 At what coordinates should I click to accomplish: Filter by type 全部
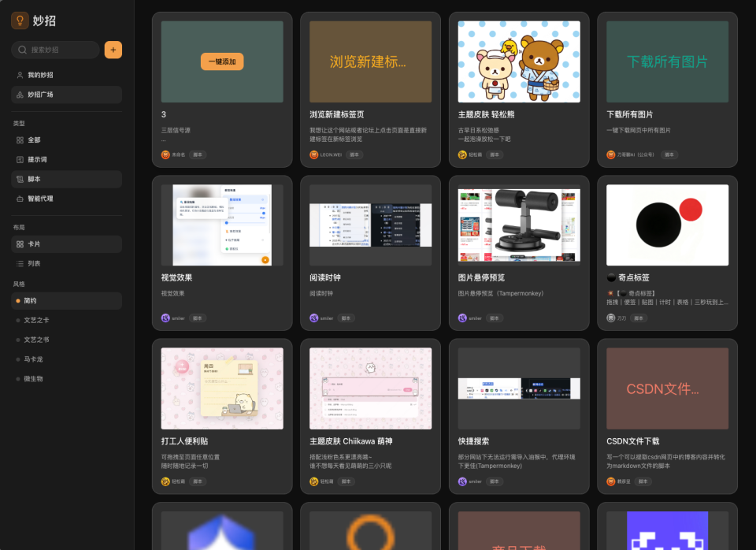(x=66, y=140)
